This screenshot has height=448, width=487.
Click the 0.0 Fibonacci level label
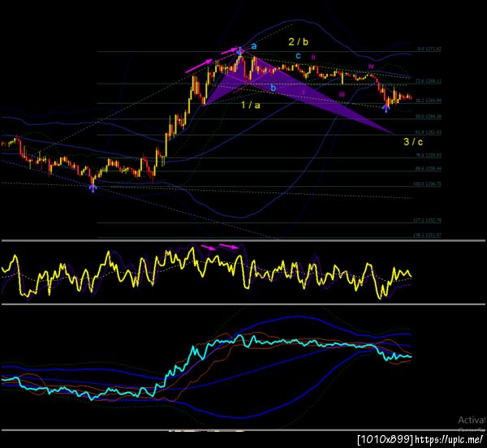point(429,49)
